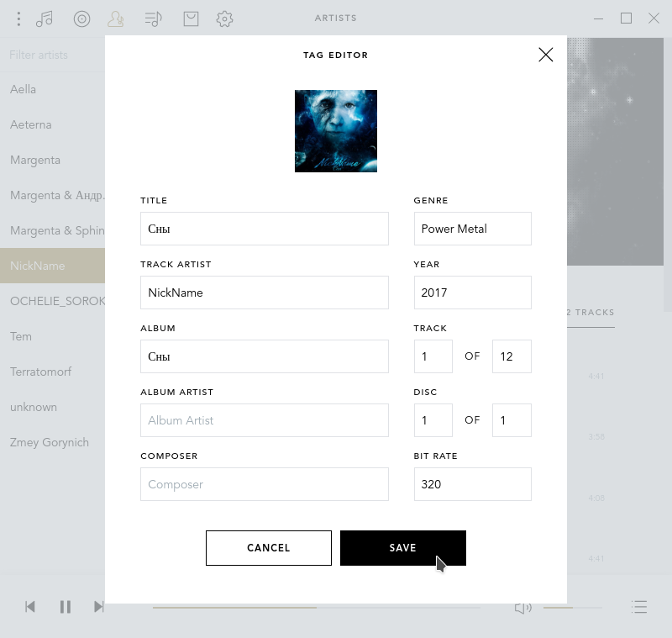The width and height of the screenshot is (672, 638).
Task: Seek on the playback progress bar
Action: 317,608
